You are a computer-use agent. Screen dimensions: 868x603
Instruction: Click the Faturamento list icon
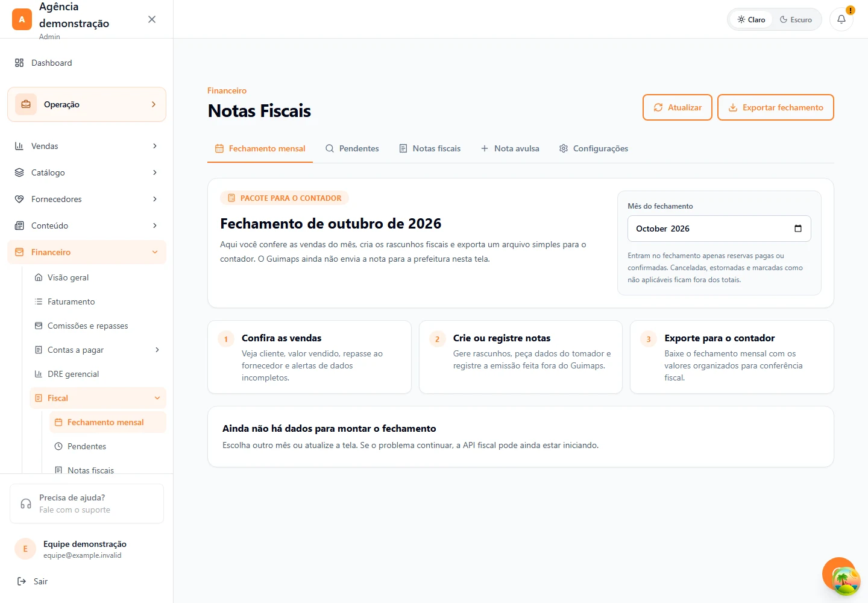tap(39, 301)
